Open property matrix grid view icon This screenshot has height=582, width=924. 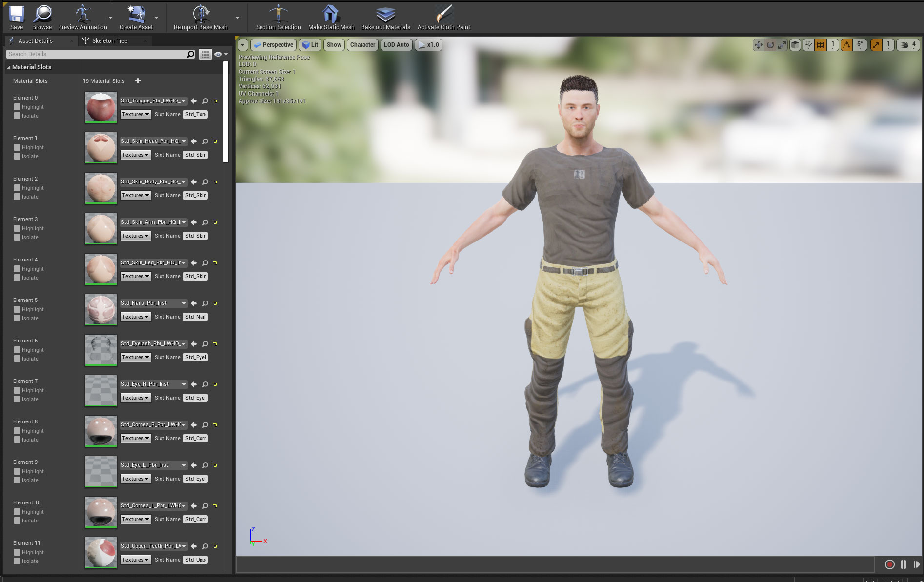point(205,54)
